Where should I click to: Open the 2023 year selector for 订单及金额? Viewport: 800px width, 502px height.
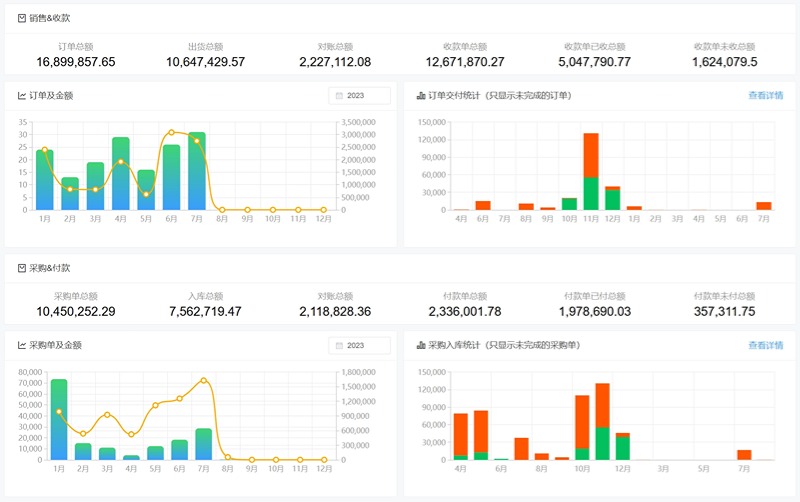coord(359,96)
